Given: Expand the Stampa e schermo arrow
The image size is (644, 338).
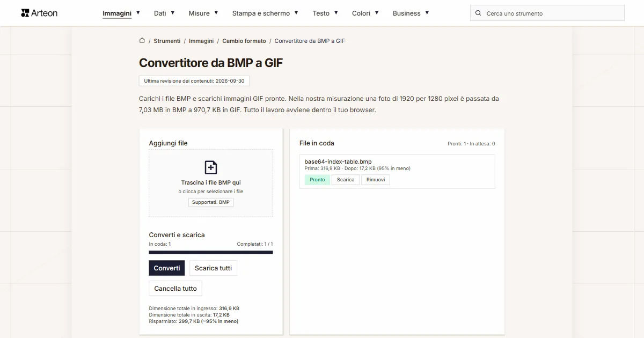Looking at the screenshot, I should 296,12.
